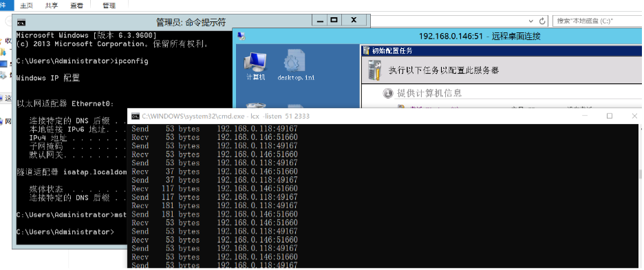Click the lcx -listen 51 2333 title text
This screenshot has width=644, height=270.
pos(226,116)
